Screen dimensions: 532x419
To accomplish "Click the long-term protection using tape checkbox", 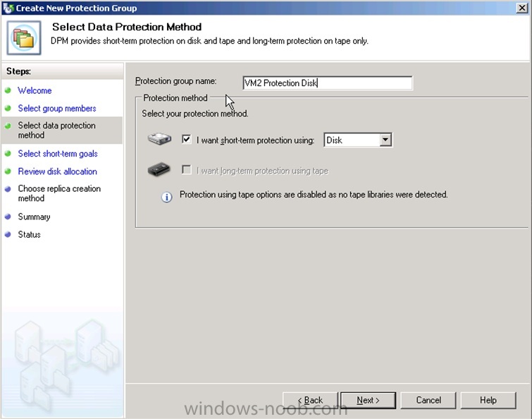I will click(186, 169).
